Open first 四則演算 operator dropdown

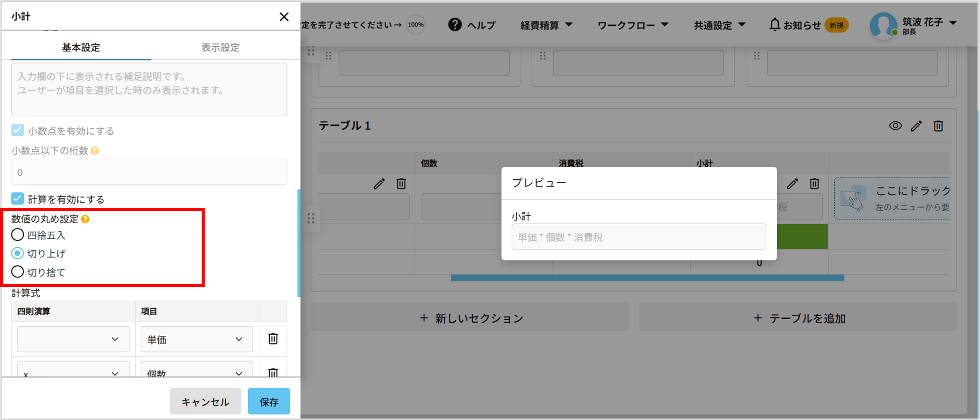tap(73, 340)
